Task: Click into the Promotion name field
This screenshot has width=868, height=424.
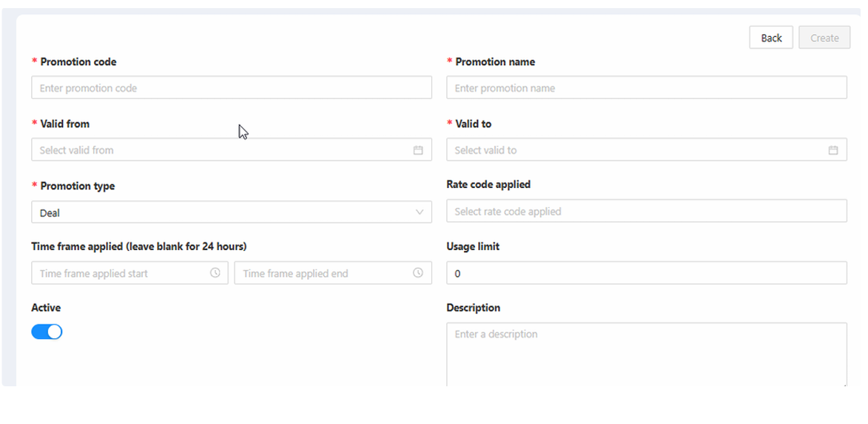Action: (646, 88)
